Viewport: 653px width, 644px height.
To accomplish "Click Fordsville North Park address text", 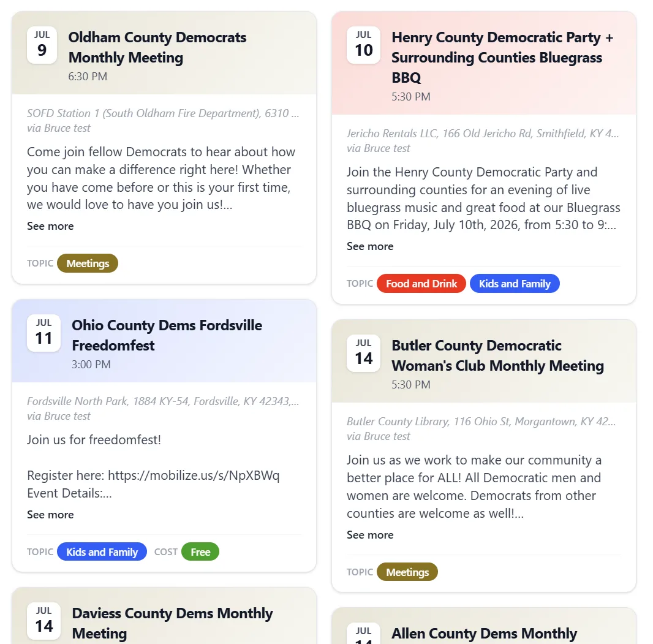I will 163,401.
